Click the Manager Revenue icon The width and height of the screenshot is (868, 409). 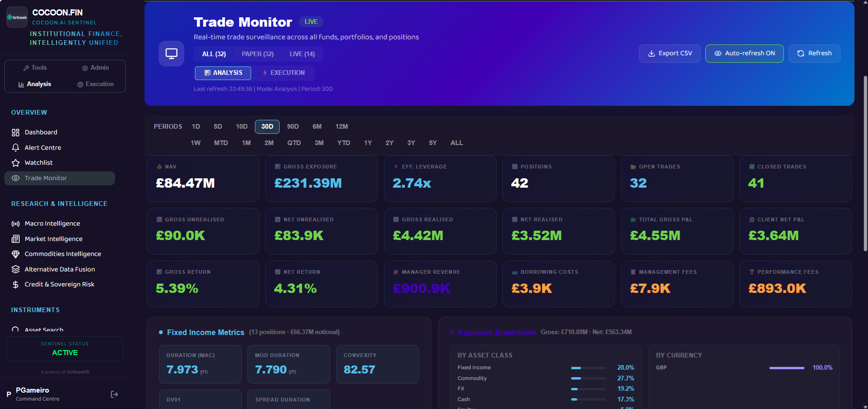[396, 272]
